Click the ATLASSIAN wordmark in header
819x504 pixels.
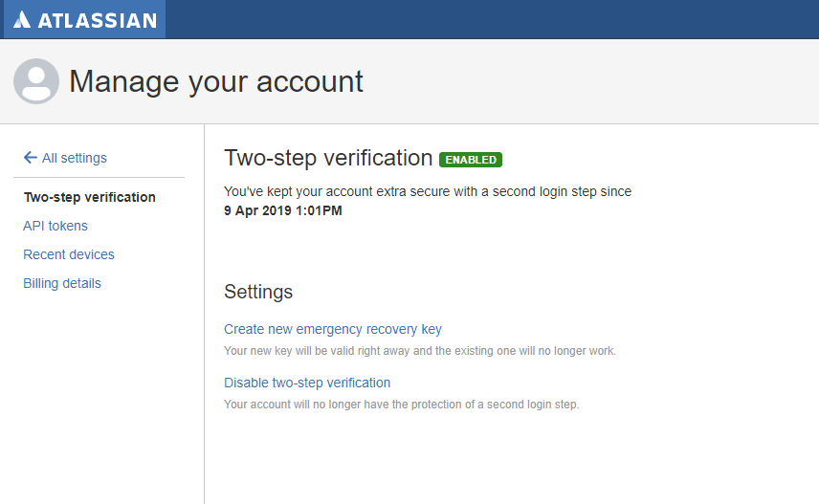(x=97, y=20)
